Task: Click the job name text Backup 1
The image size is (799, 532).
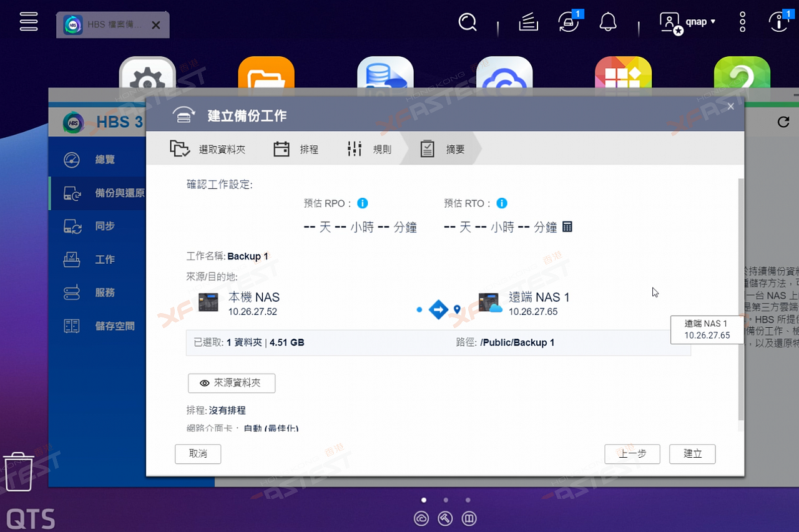Action: coord(248,256)
